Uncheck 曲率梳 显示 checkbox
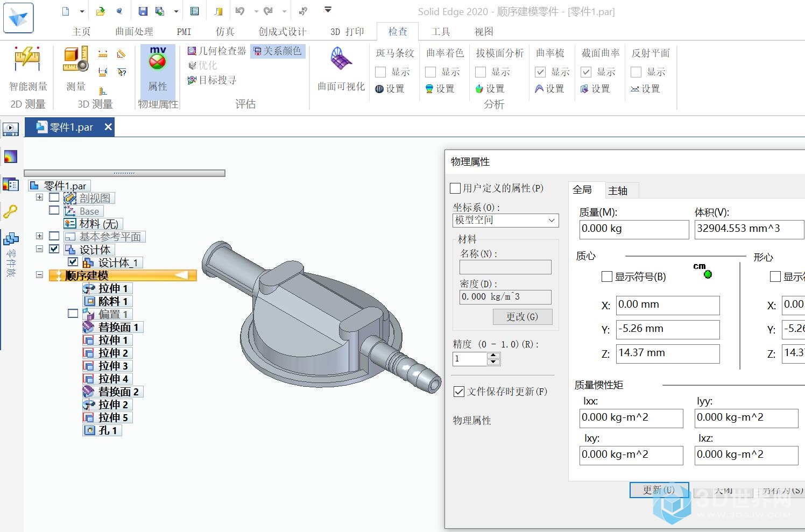This screenshot has height=532, width=805. [x=540, y=72]
